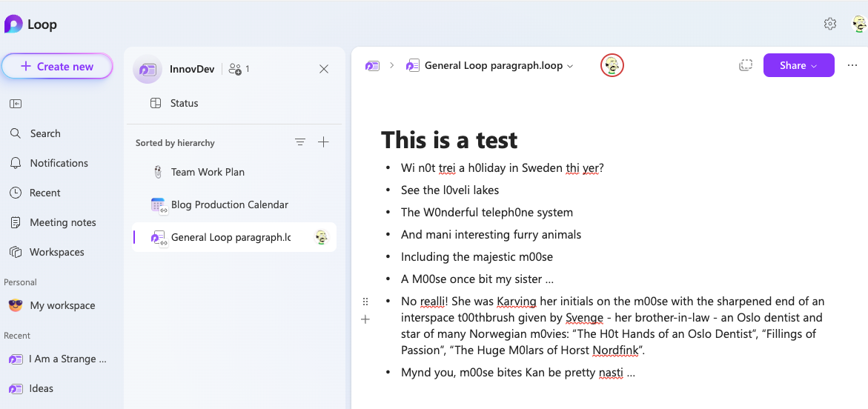Add new page with plus icon

[323, 142]
